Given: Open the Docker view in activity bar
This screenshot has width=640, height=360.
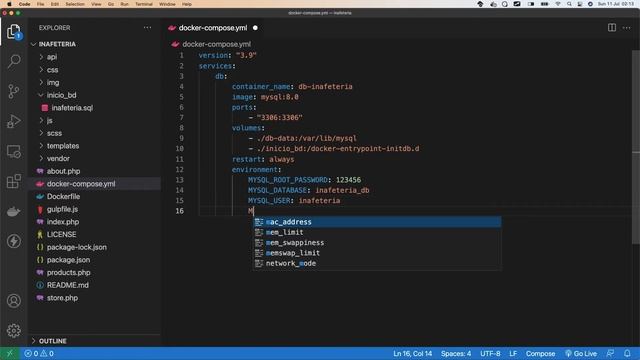Looking at the screenshot, I should 13,211.
